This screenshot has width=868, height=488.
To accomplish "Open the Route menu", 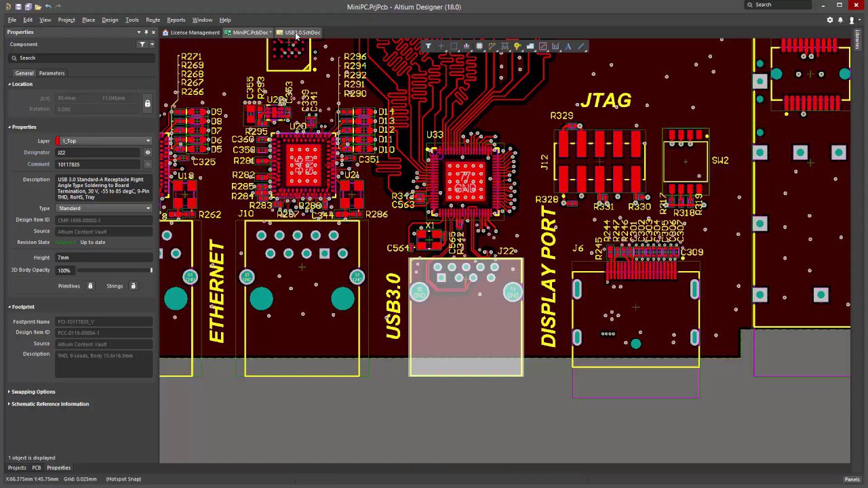I will click(x=153, y=20).
